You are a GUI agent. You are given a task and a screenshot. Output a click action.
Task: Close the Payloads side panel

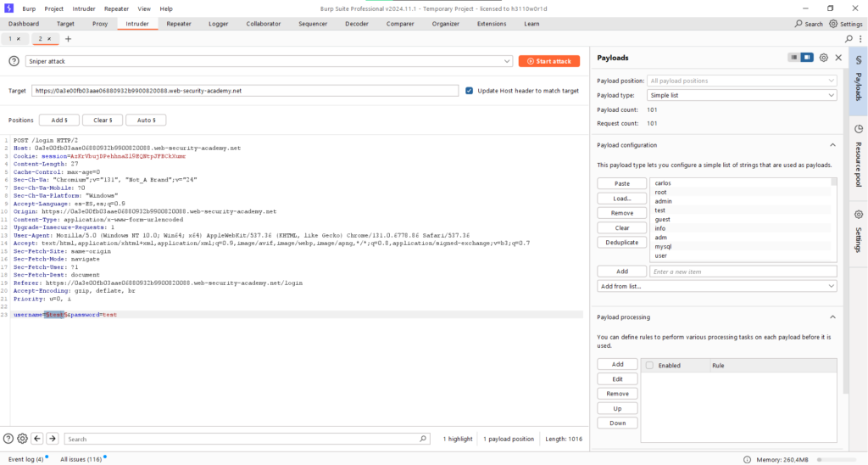pyautogui.click(x=838, y=58)
